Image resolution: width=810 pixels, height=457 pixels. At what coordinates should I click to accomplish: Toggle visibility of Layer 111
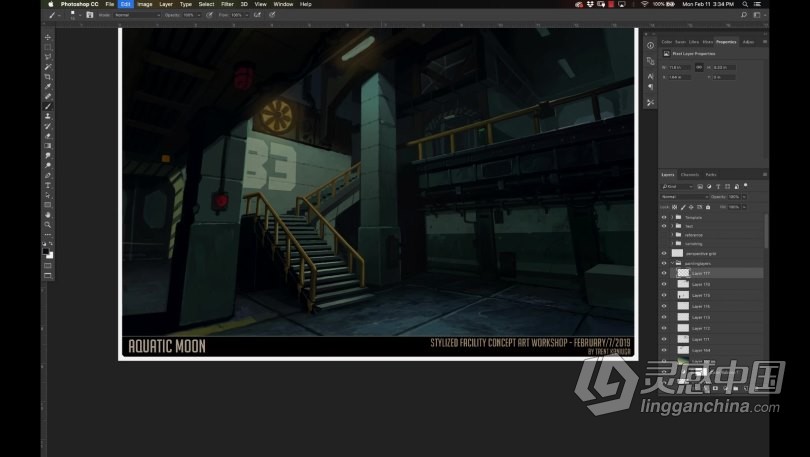(x=664, y=339)
